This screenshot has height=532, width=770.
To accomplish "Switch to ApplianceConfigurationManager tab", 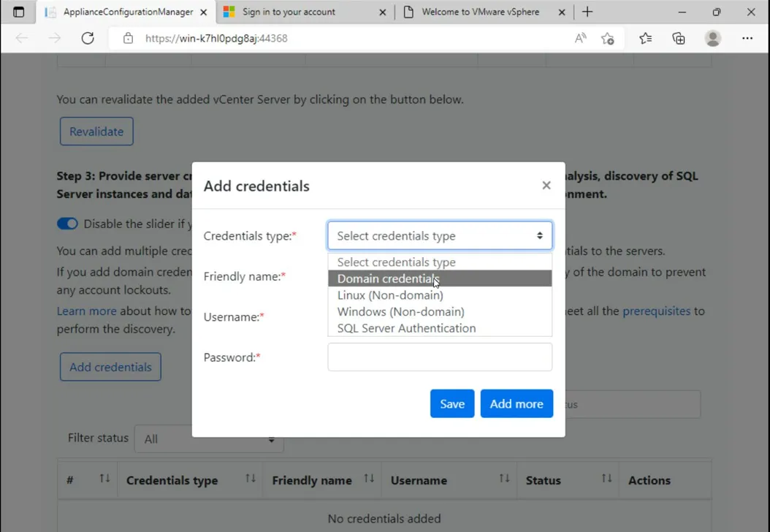I will point(127,12).
